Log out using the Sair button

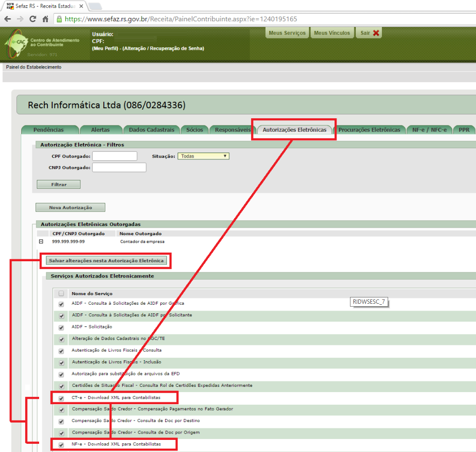[x=370, y=33]
